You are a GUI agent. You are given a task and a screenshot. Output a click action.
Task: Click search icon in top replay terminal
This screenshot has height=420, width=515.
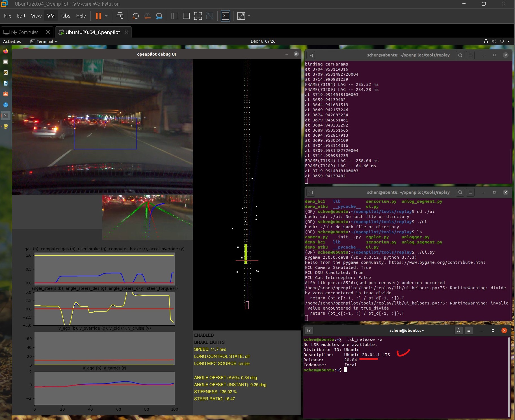point(460,55)
